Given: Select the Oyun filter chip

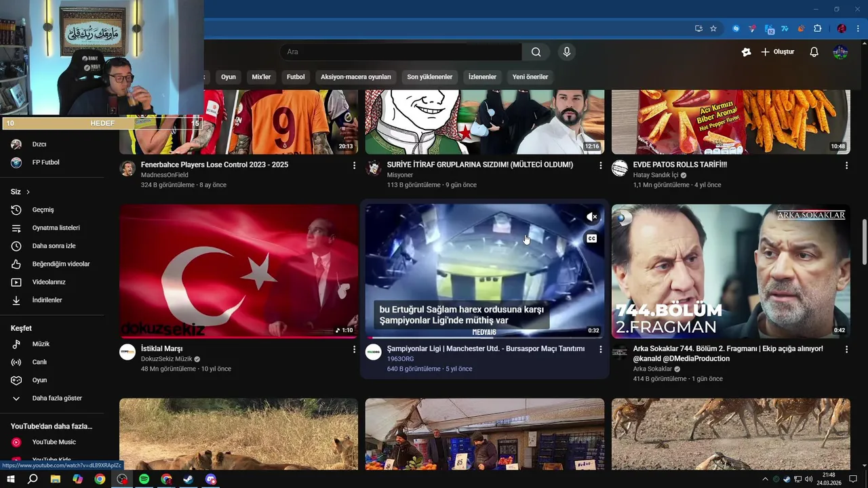Looking at the screenshot, I should coord(229,77).
